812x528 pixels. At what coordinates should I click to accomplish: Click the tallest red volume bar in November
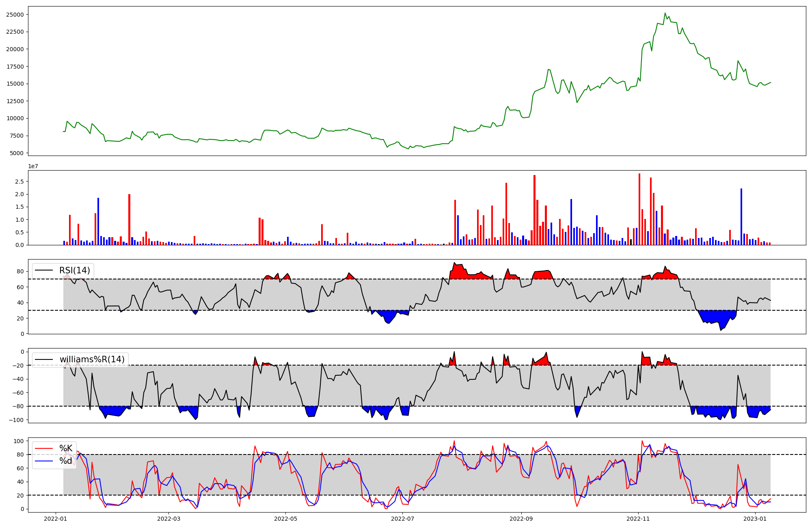639,209
